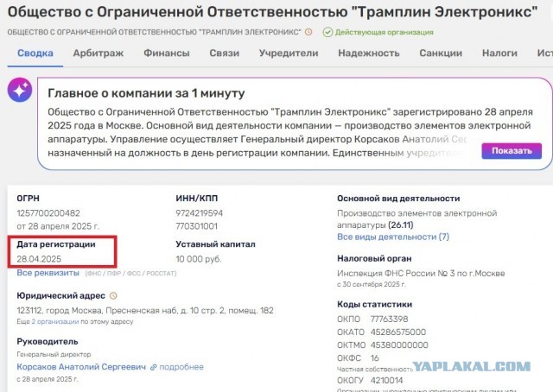Click the Главное о компании за 1 минуту heading
Viewport: 553px width, 392px height.
click(x=146, y=93)
